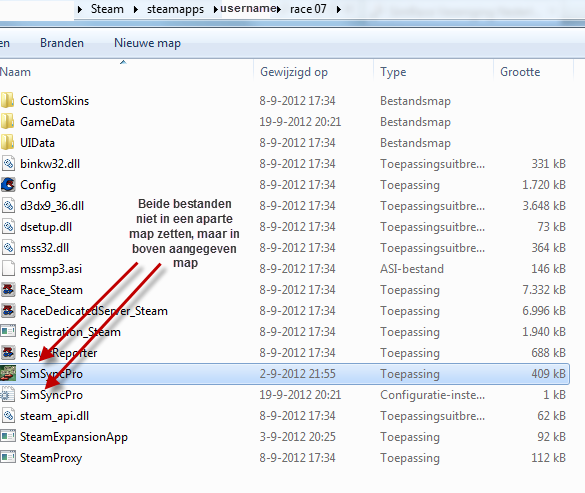Select binkw32.dll file name

pos(50,164)
